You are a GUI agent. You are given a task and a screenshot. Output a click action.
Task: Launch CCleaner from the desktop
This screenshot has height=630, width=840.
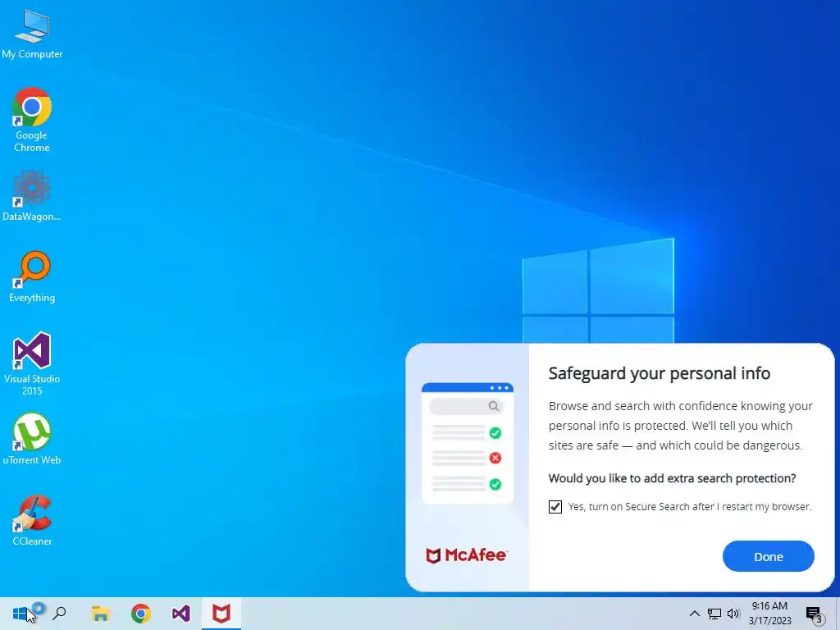click(x=32, y=519)
